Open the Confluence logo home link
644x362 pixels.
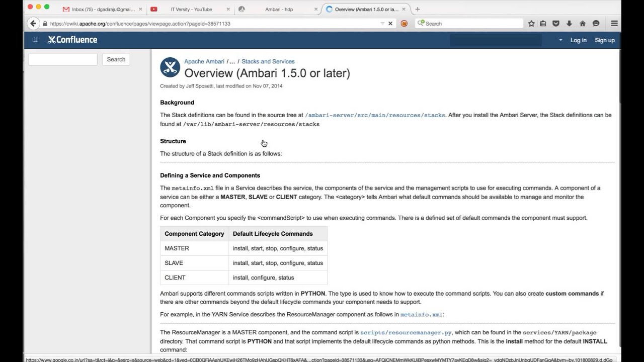click(72, 40)
